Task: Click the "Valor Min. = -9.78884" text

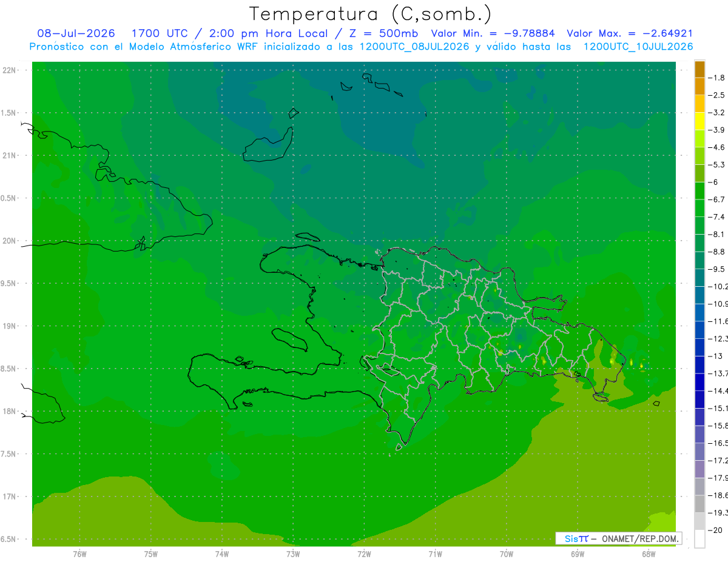Action: click(x=494, y=33)
